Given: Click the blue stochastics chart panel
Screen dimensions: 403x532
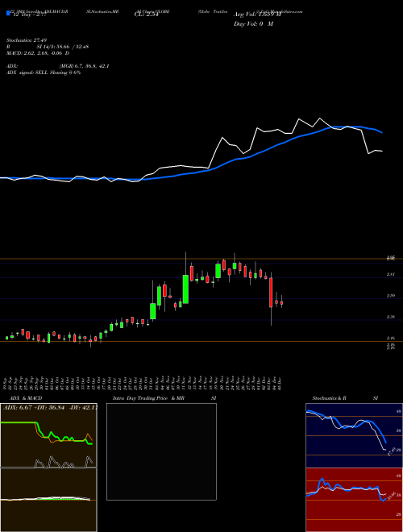Looking at the screenshot, I should [x=354, y=435].
